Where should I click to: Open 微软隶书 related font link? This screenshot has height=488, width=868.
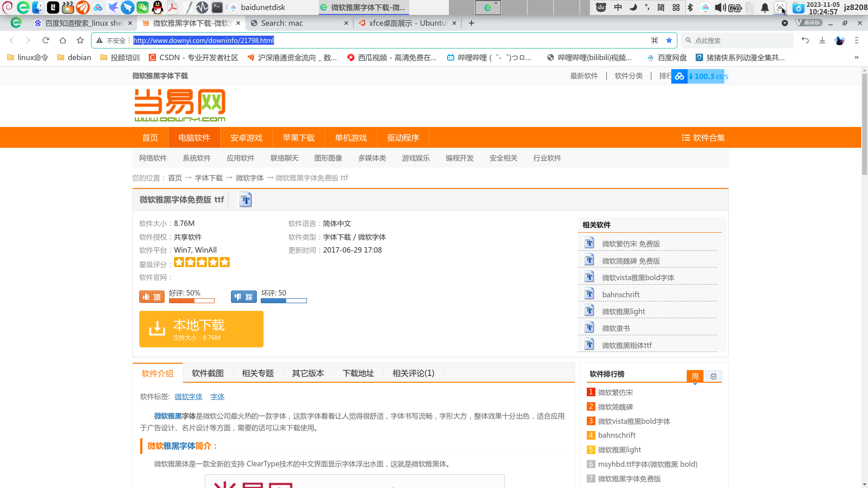pyautogui.click(x=616, y=328)
